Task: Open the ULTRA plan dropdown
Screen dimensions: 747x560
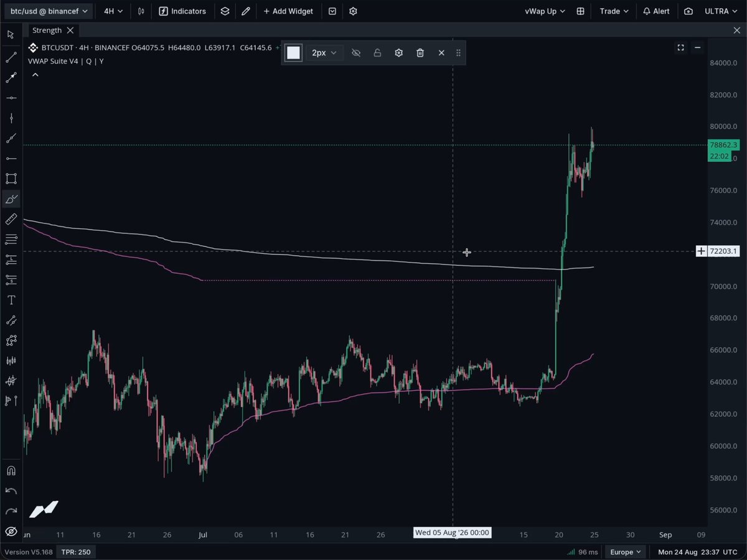Action: [x=721, y=11]
